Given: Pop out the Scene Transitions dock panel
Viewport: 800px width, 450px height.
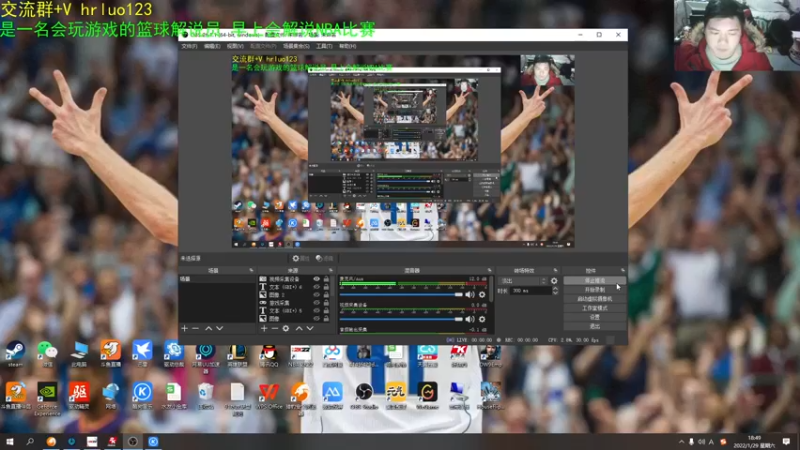Looking at the screenshot, I should pyautogui.click(x=556, y=270).
